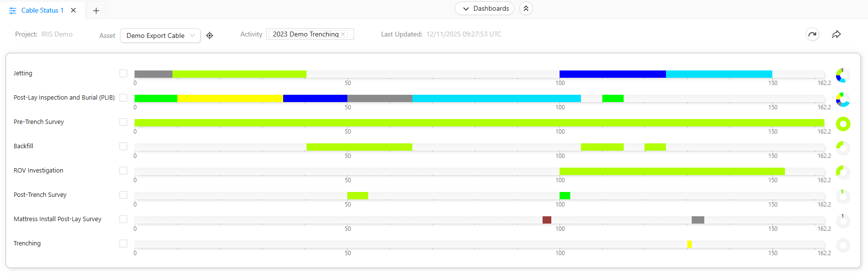Tick the Trenching checkbox

click(123, 243)
